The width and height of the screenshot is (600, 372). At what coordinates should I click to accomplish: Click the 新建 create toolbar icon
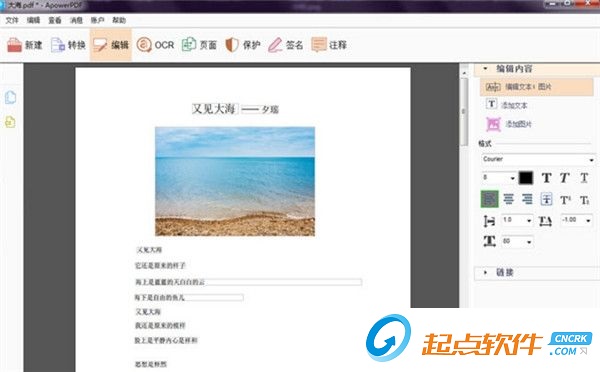24,45
